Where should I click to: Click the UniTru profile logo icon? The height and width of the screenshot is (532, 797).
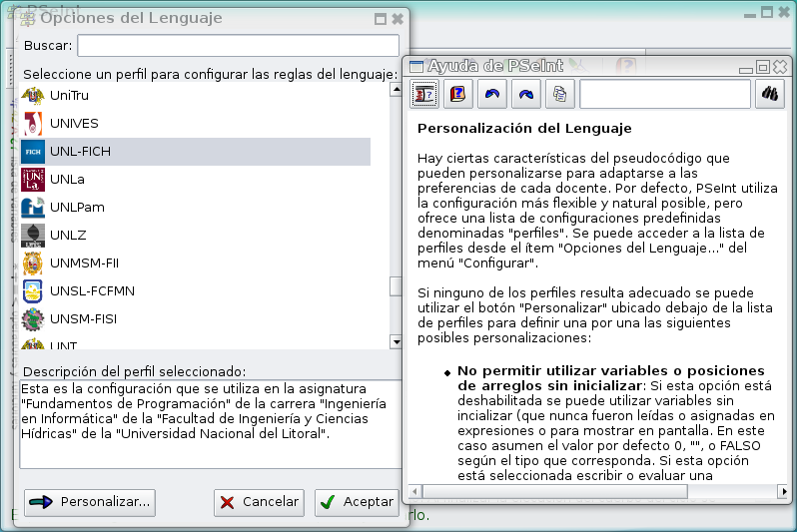33,96
